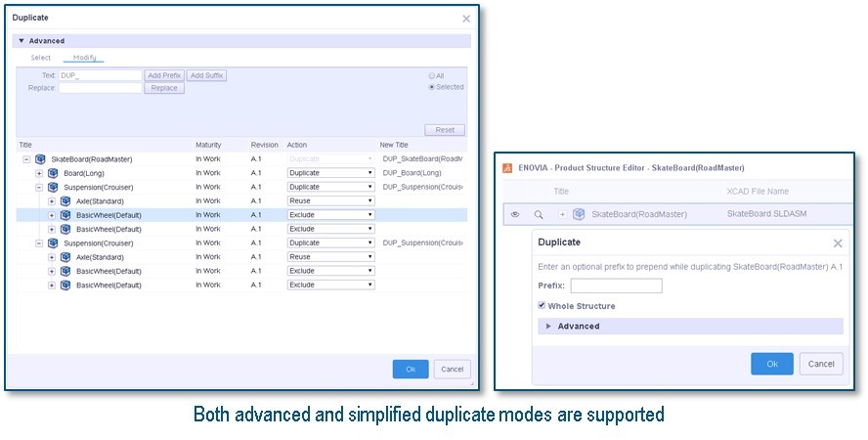
Task: Select the SkateBoard(RoadMaster) row in the Duplicate tree
Action: click(x=241, y=159)
